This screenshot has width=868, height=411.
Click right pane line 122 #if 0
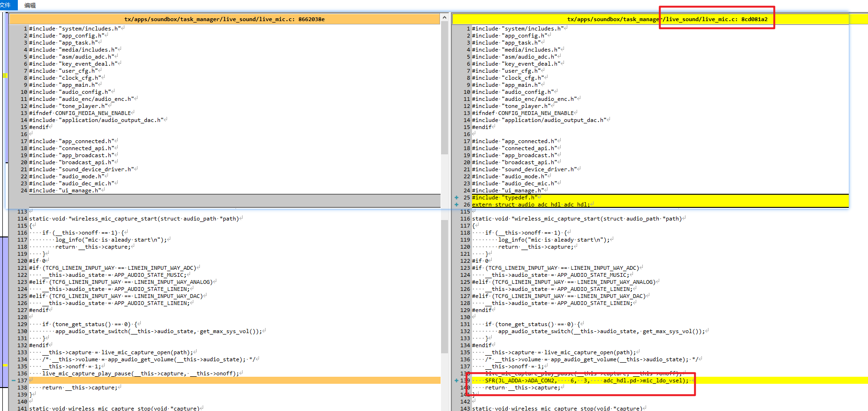[x=480, y=261]
